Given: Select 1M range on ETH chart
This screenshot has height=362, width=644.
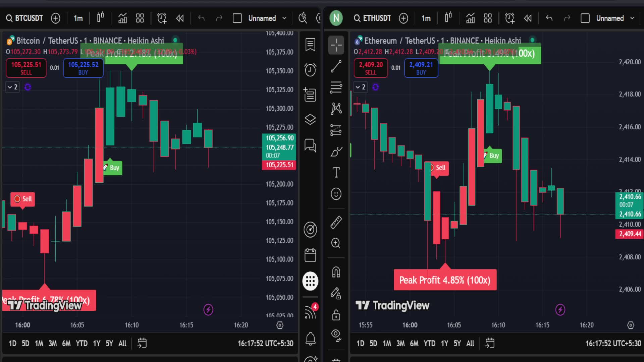Looking at the screenshot, I should [x=387, y=343].
